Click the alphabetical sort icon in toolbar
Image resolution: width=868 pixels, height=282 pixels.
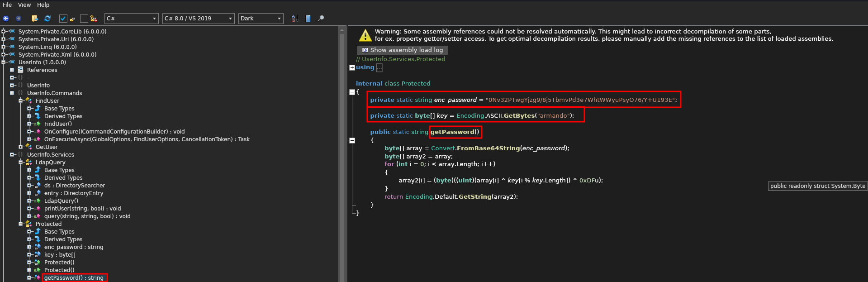(295, 19)
